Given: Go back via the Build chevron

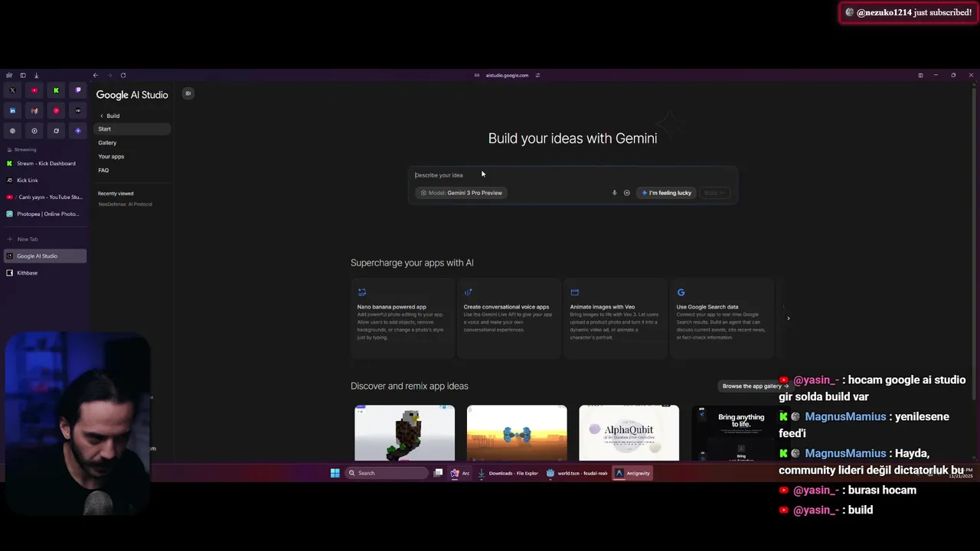Looking at the screenshot, I should [102, 116].
